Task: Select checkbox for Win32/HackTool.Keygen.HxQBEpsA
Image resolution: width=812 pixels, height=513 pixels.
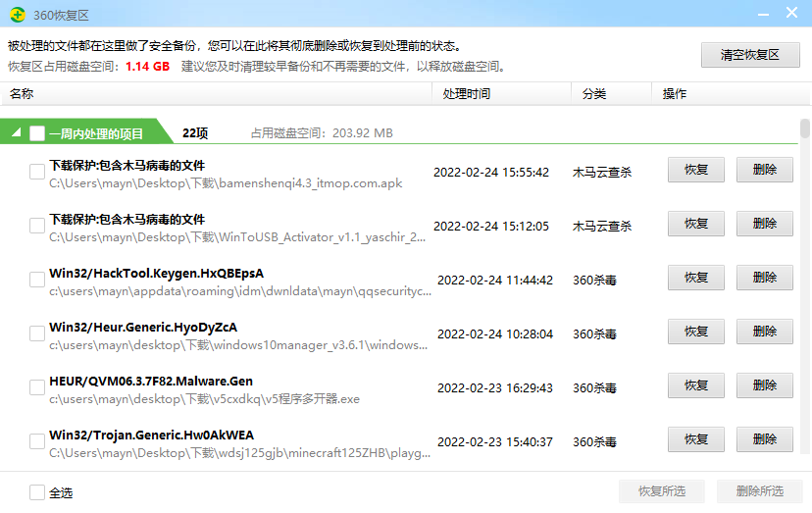Action: (37, 280)
